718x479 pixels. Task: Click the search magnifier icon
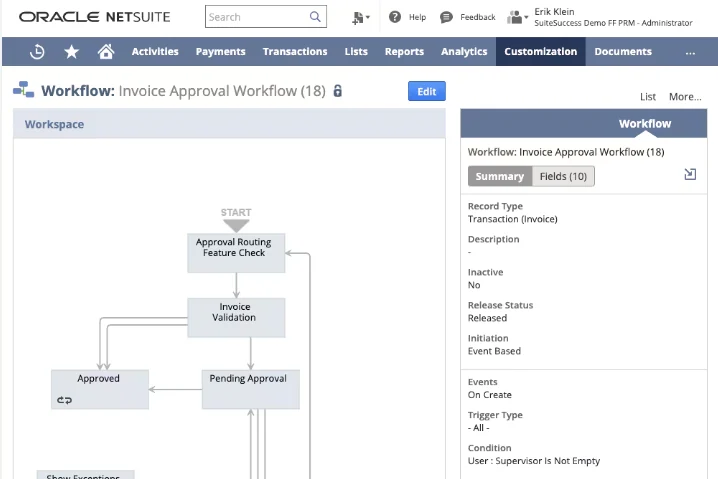click(315, 17)
